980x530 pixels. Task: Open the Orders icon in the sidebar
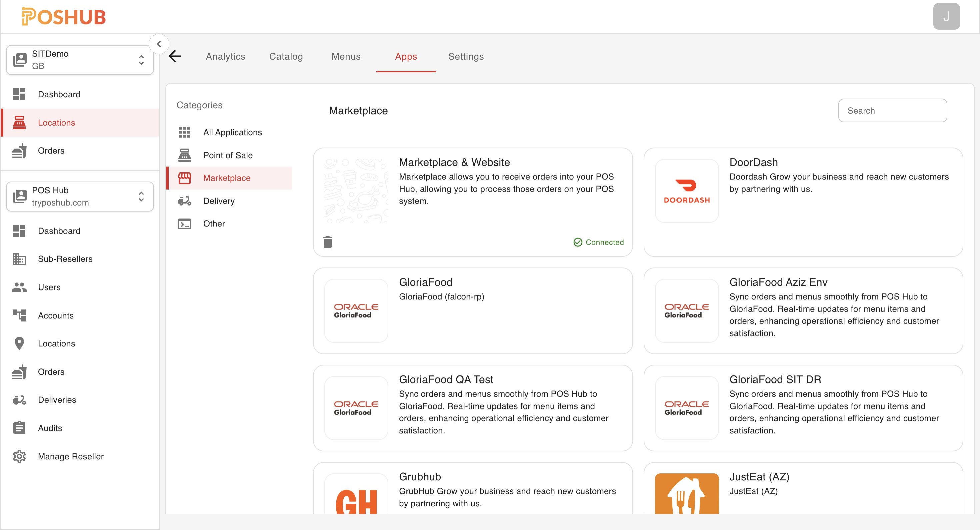point(19,151)
